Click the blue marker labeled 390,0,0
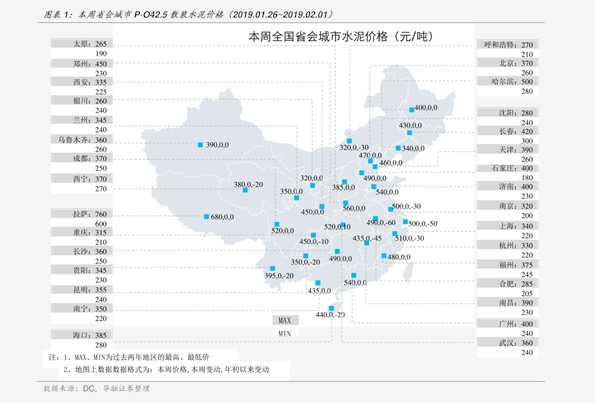Image resolution: width=595 pixels, height=403 pixels. pyautogui.click(x=200, y=145)
